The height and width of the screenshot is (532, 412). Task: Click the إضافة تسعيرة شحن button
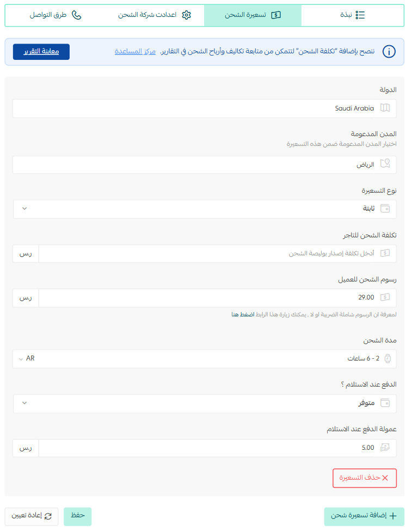(x=364, y=516)
